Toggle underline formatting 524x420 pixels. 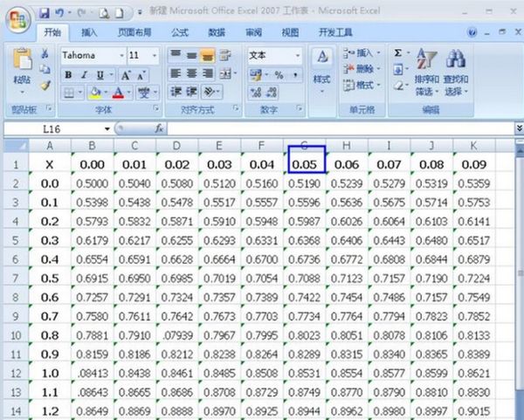point(100,75)
